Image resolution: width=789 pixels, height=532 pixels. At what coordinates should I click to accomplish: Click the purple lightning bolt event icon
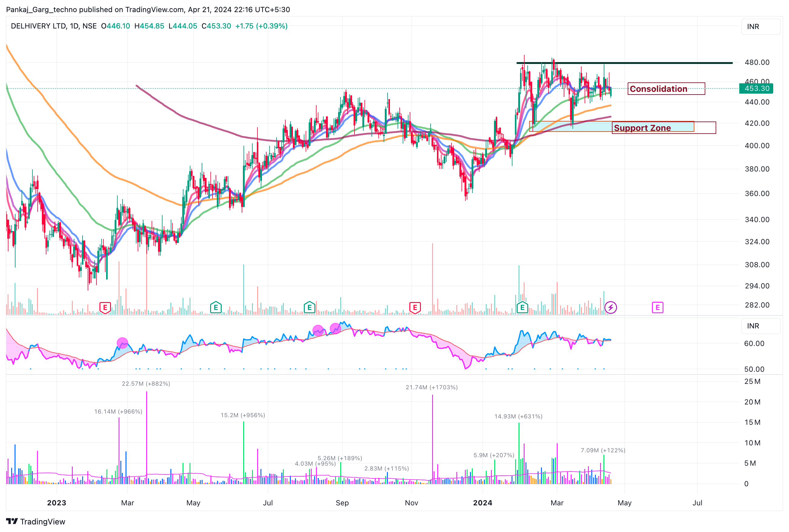[x=610, y=308]
